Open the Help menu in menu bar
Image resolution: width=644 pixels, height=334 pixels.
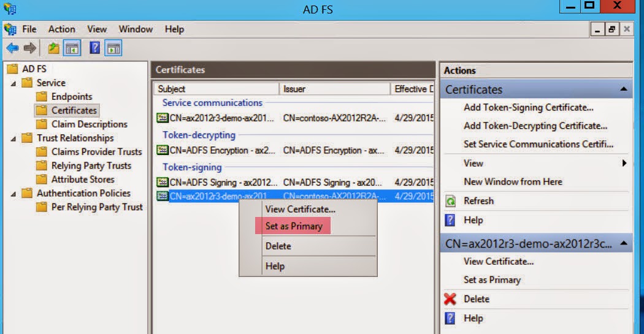pos(174,29)
